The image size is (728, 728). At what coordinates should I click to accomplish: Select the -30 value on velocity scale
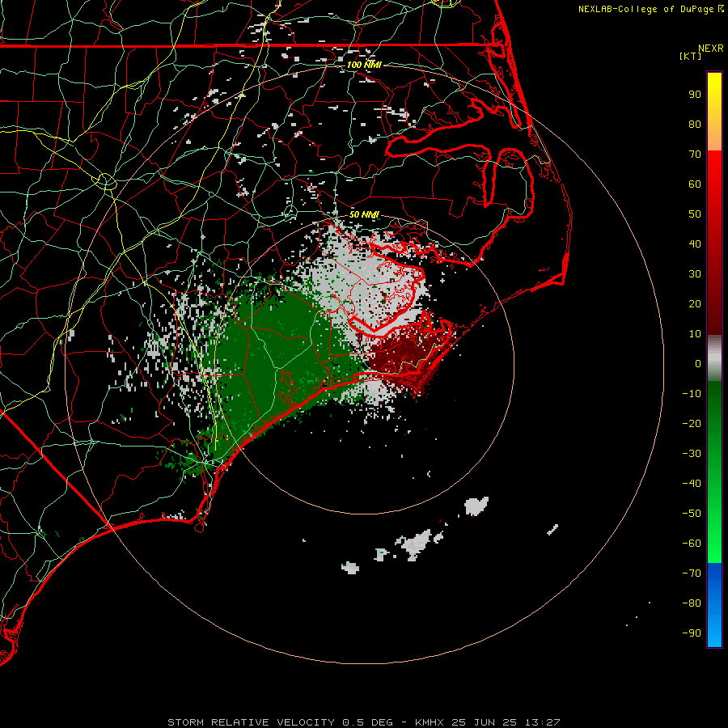[x=692, y=454]
